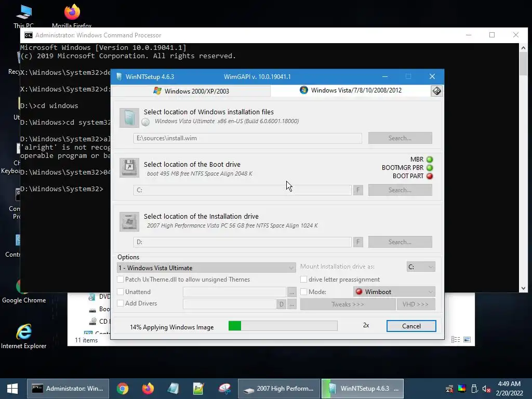Click the F button beside boot drive C:
Screen dimensions: 532x399
[x=358, y=190]
